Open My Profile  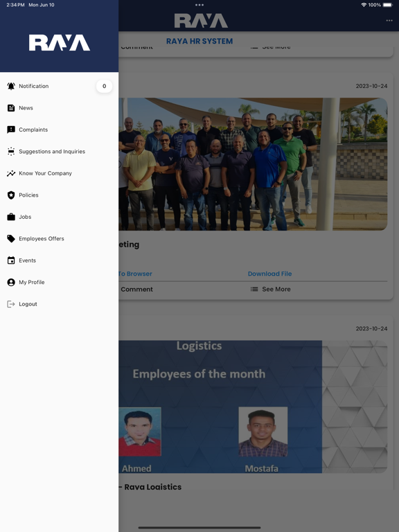(59, 283)
